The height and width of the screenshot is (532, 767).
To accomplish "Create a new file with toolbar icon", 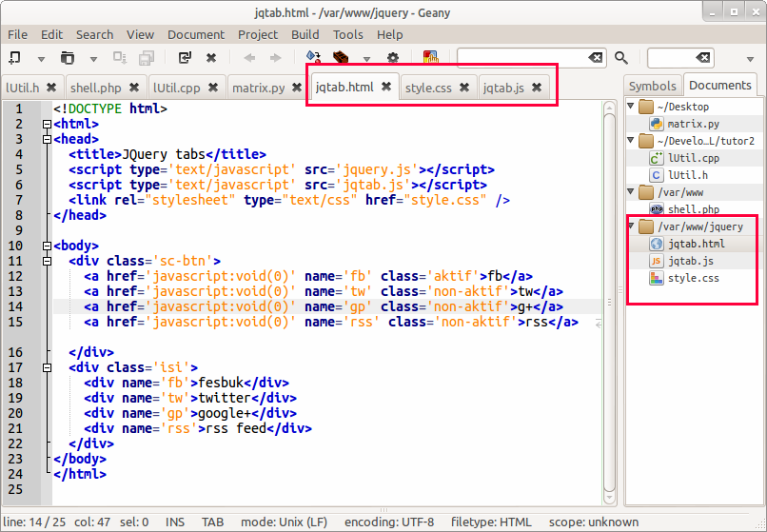I will tap(14, 58).
